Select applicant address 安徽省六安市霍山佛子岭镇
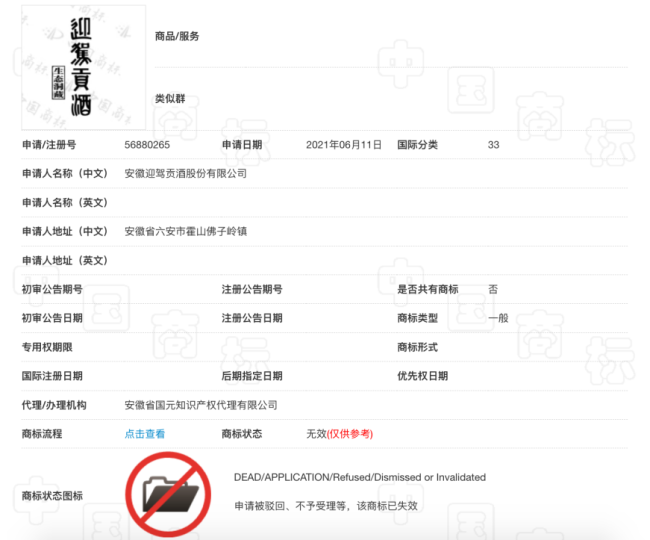This screenshot has height=540, width=650. click(x=185, y=231)
